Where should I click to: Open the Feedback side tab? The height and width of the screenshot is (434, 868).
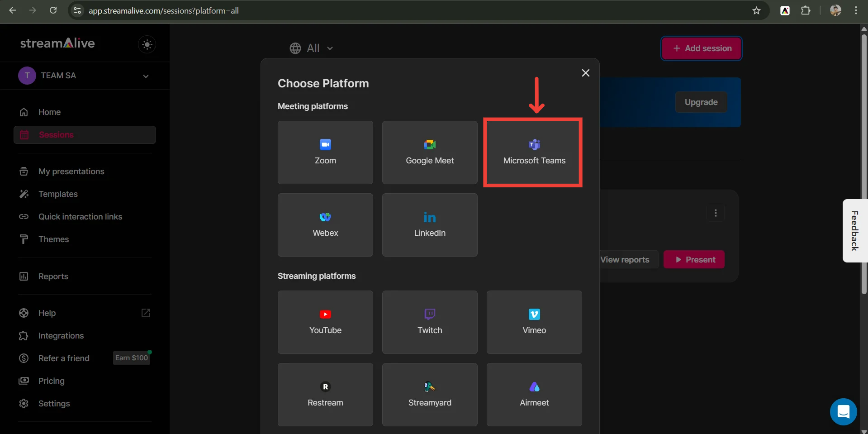click(855, 231)
